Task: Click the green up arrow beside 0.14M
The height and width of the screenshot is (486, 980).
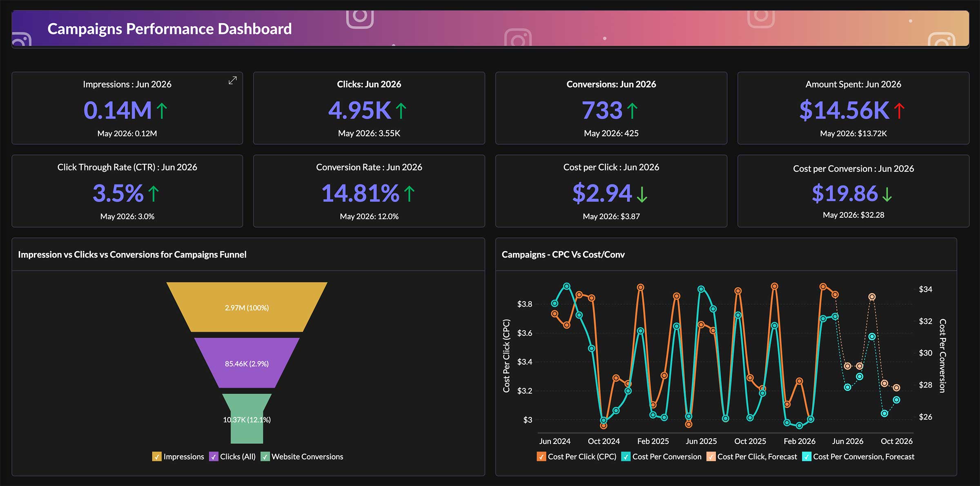Action: pos(162,111)
